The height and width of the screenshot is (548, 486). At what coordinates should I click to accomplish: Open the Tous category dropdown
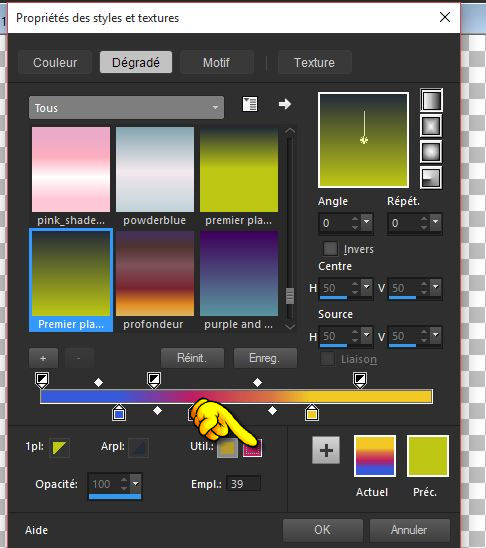point(126,108)
